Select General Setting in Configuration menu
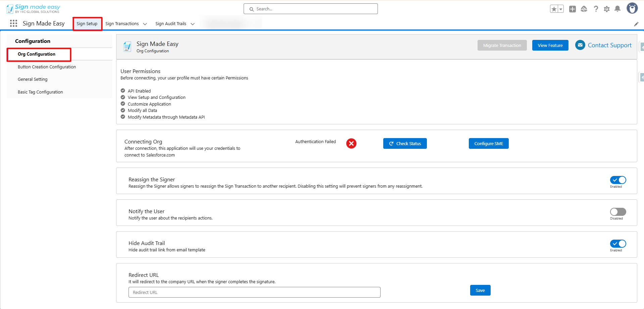This screenshot has width=644, height=309. coord(33,79)
